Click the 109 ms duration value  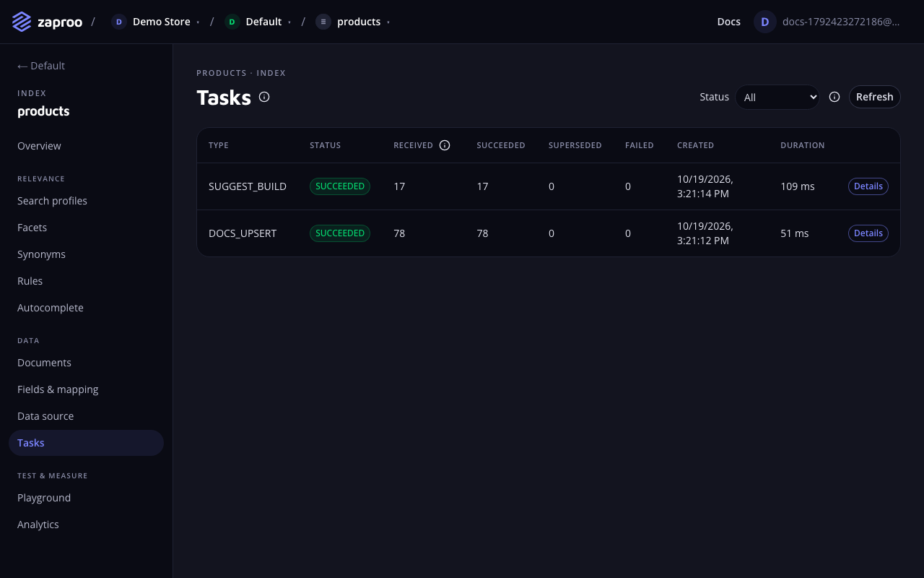[798, 186]
